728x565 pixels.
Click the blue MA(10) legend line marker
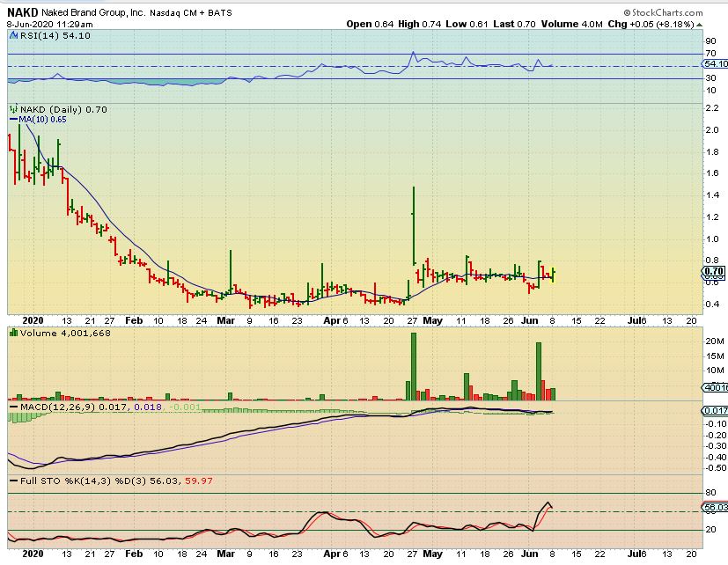tap(12, 119)
